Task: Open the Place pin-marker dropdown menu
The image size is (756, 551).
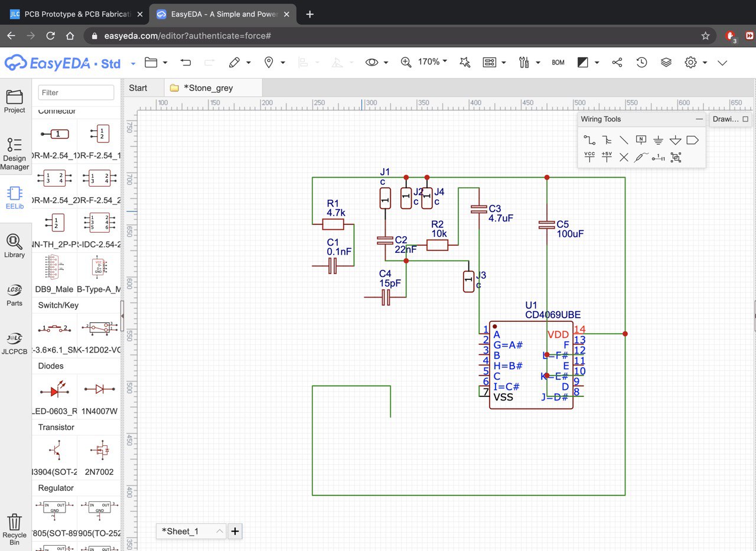Action: click(274, 63)
